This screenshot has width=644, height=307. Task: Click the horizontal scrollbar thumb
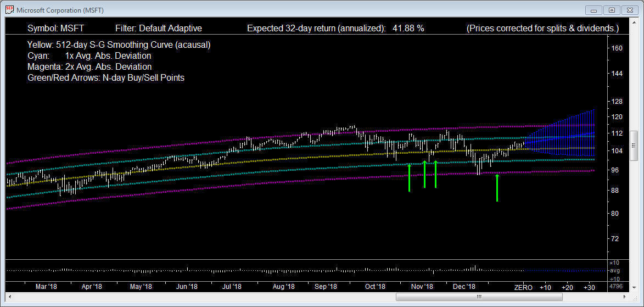tap(479, 297)
